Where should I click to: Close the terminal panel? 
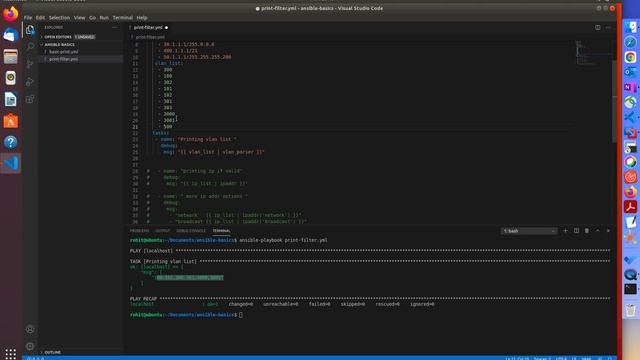pyautogui.click(x=608, y=231)
